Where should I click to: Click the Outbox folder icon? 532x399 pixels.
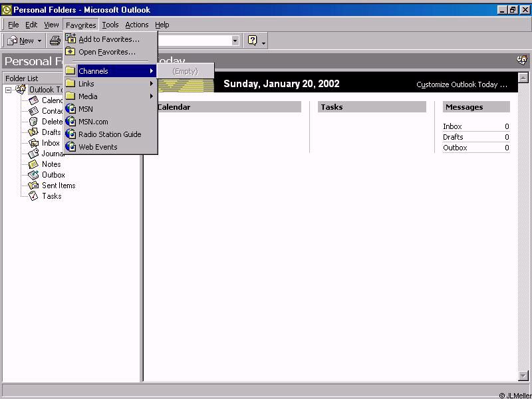click(33, 175)
